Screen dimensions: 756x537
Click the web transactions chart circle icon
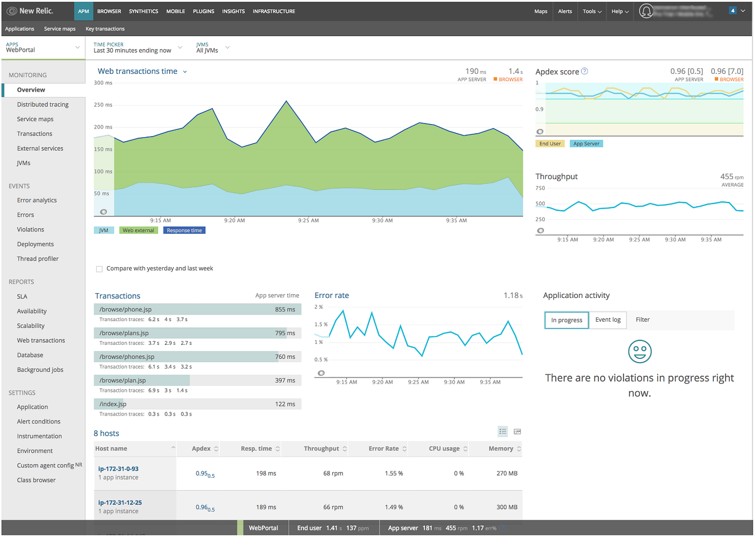click(x=104, y=212)
